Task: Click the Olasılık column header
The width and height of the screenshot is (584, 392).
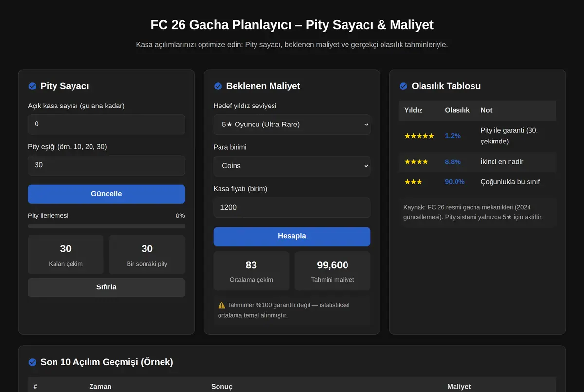Action: point(457,110)
